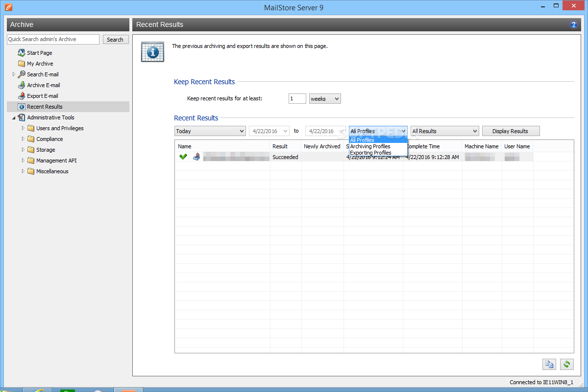588x392 pixels.
Task: Click the Succeeded result cell
Action: (x=286, y=157)
